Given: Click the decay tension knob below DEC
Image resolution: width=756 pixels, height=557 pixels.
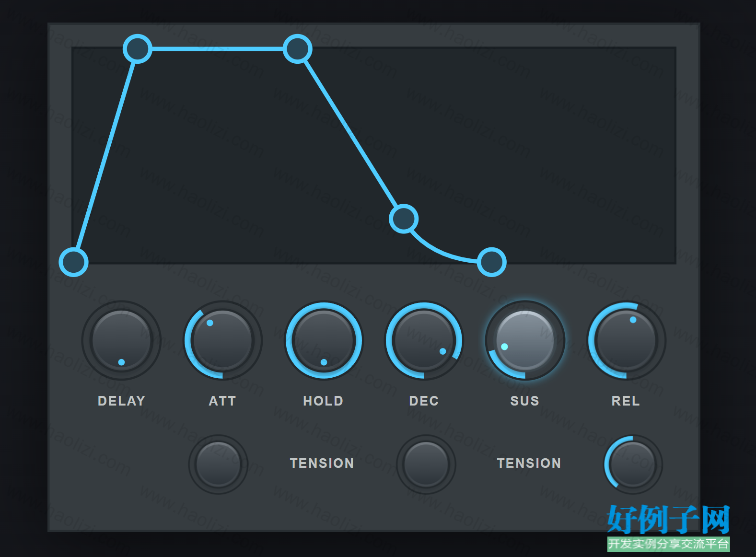Looking at the screenshot, I should 426,464.
